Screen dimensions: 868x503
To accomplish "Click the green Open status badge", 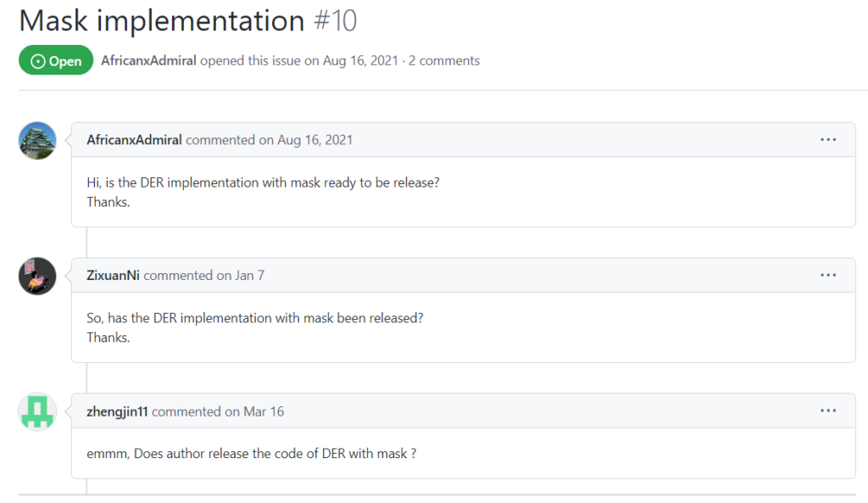I will click(x=56, y=61).
